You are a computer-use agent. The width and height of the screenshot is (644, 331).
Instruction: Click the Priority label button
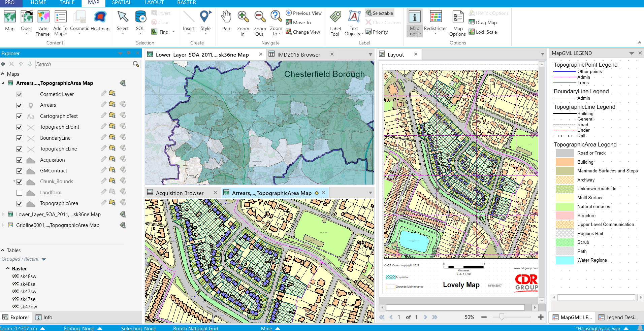pos(377,32)
